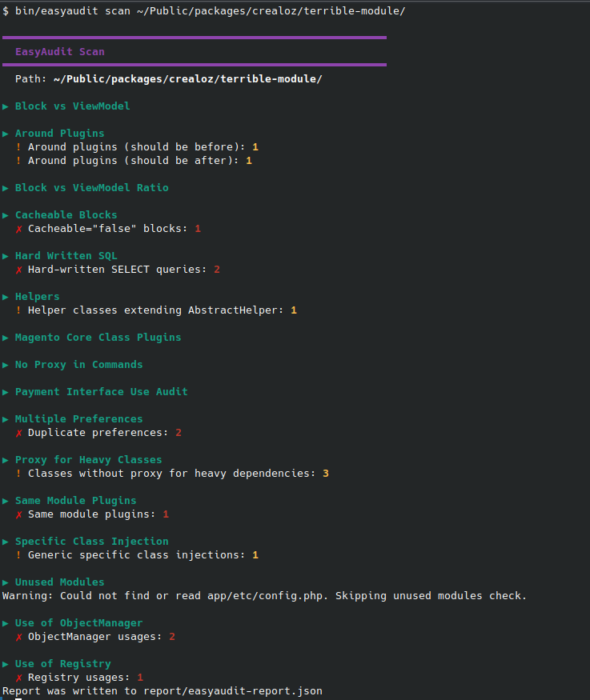Click the 'Use of Registry' heading
590x700 pixels.
click(63, 664)
